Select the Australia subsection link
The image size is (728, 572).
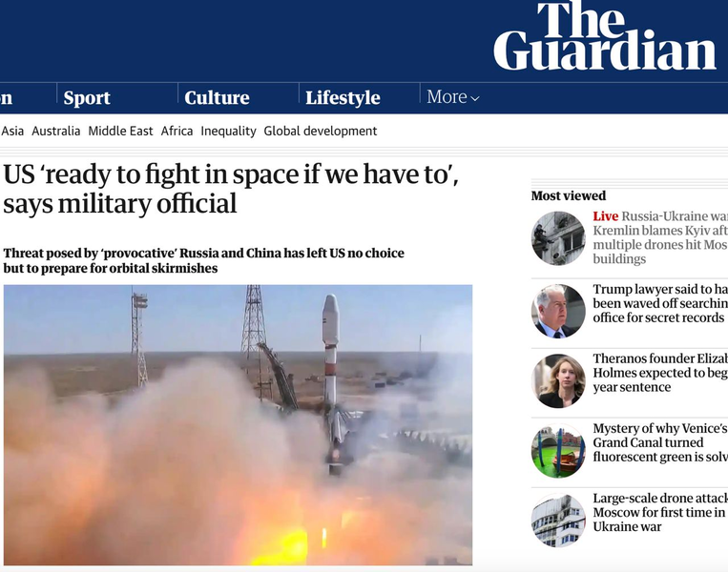point(56,131)
